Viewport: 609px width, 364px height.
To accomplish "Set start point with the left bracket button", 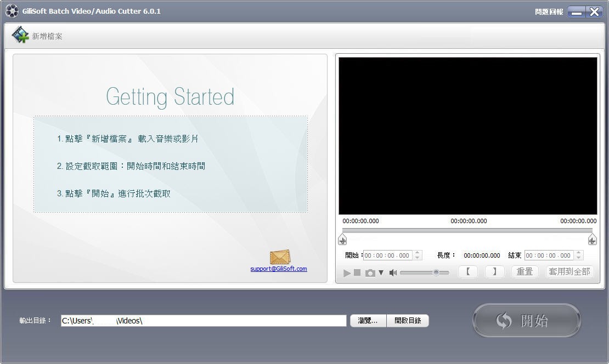I will [x=468, y=272].
